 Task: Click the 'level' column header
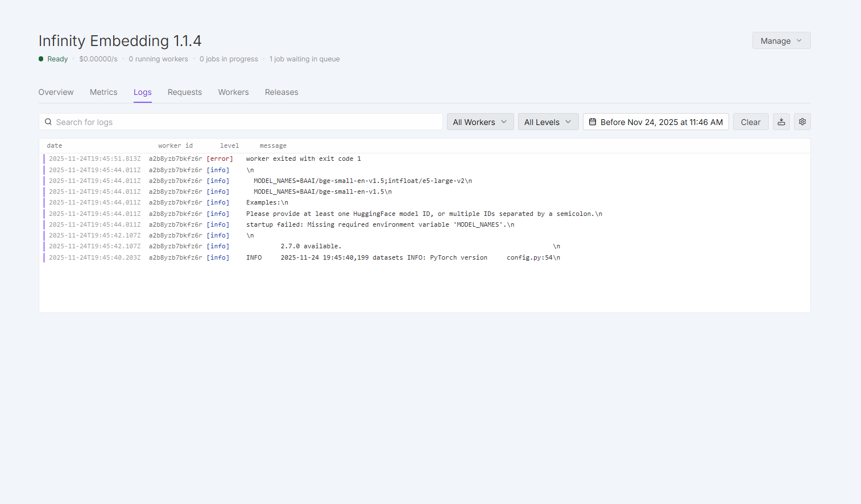(x=230, y=145)
